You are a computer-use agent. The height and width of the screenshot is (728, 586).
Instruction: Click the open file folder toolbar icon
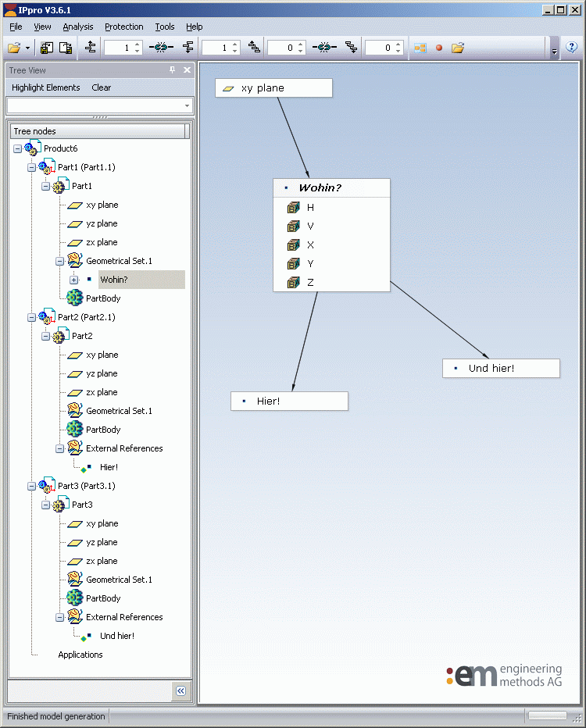tap(14, 48)
